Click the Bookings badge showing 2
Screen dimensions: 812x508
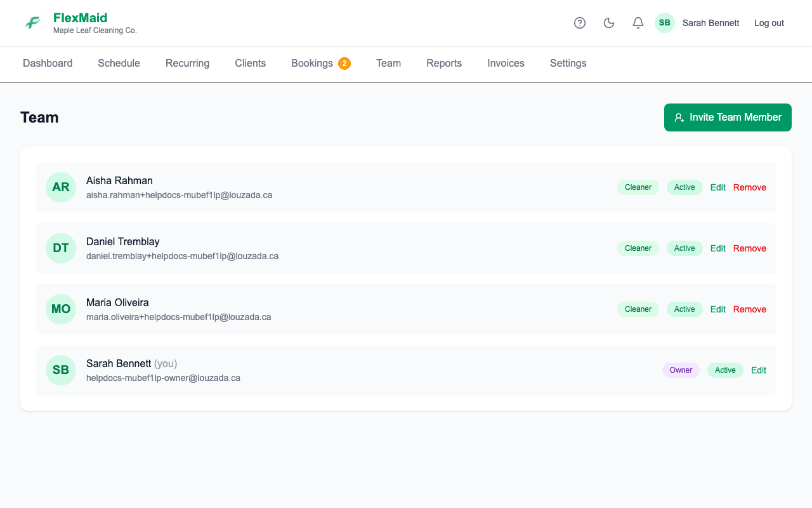click(x=344, y=63)
